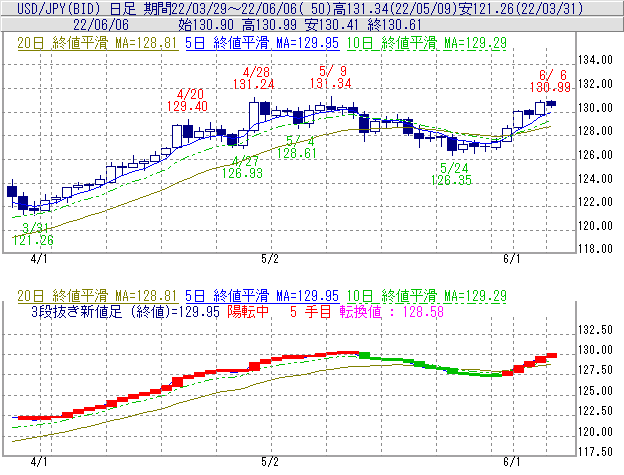This screenshot has height=475, width=624.
Task: Select the lower chart 20日 終値平滑 MA=128.81 label
Action: (x=97, y=296)
